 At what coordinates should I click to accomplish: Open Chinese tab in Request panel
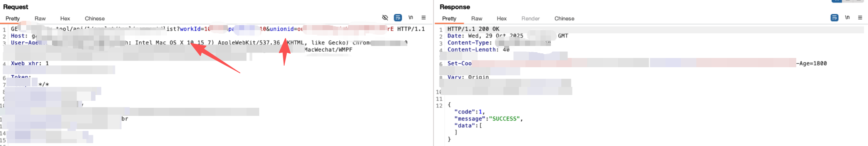(95, 19)
